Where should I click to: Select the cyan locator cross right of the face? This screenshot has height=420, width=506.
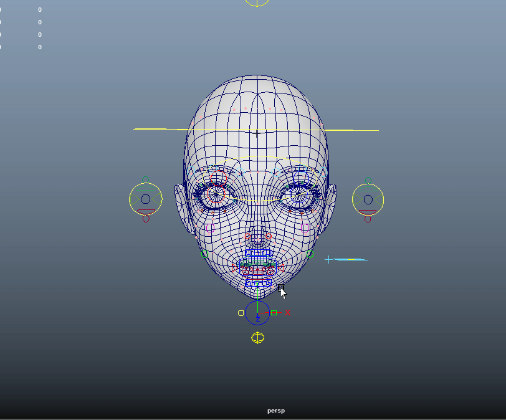coord(328,259)
